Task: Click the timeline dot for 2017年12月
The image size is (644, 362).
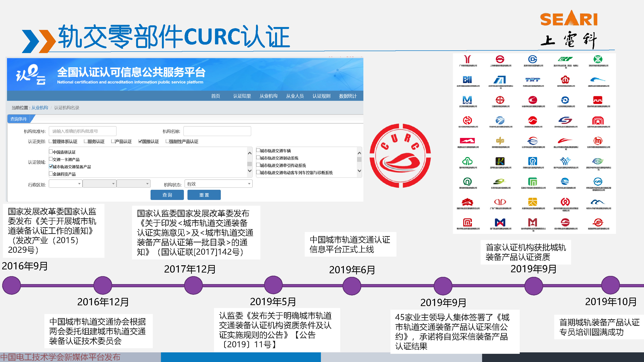Action: point(194,285)
